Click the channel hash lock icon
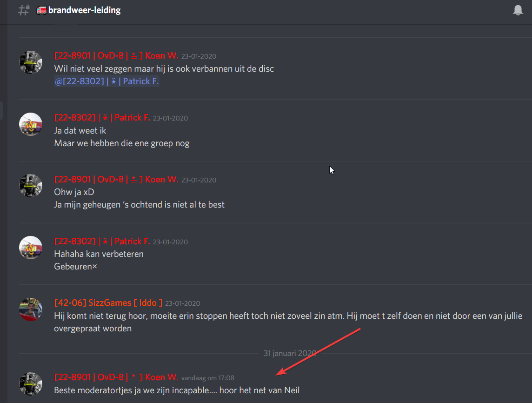 tap(24, 10)
